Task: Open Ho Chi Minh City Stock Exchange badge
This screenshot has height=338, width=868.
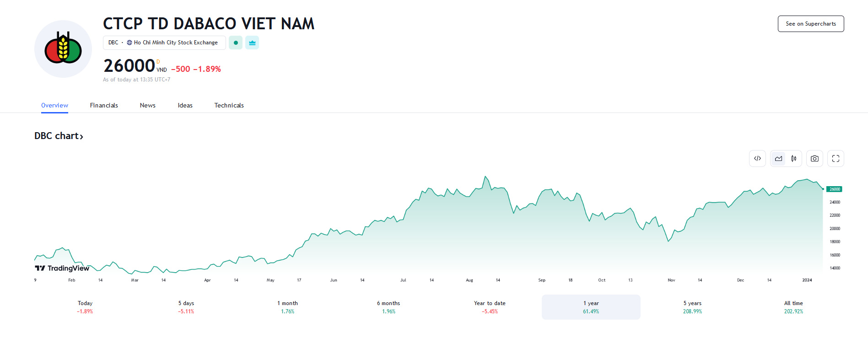Action: click(x=175, y=43)
